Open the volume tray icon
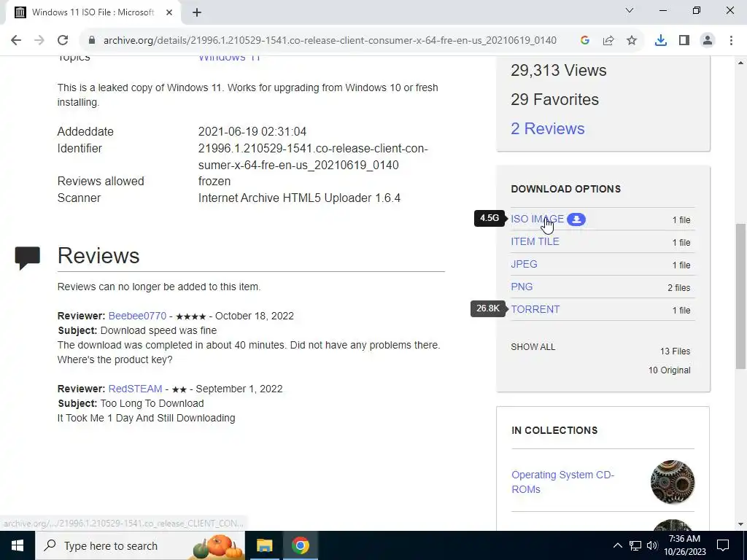Screen dimensions: 747x560 (x=651, y=545)
